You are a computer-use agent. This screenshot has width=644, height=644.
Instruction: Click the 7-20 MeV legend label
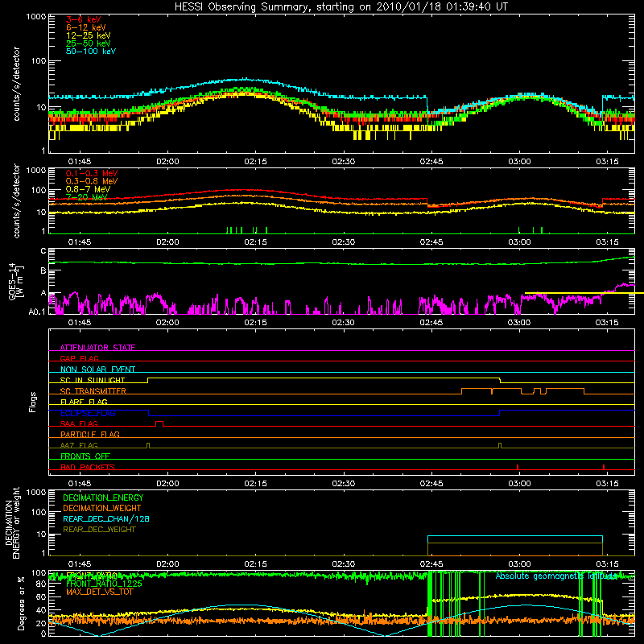tap(87, 197)
